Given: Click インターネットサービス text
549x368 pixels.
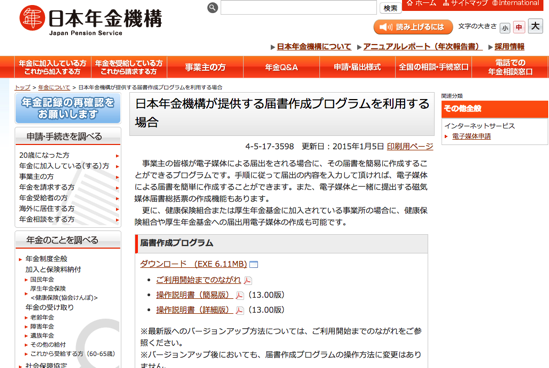Looking at the screenshot, I should 480,126.
